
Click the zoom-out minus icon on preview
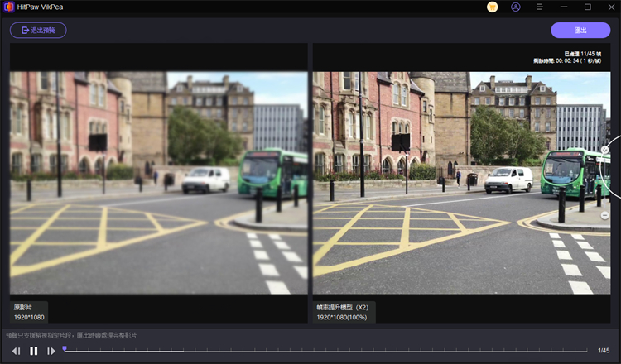pos(604,215)
